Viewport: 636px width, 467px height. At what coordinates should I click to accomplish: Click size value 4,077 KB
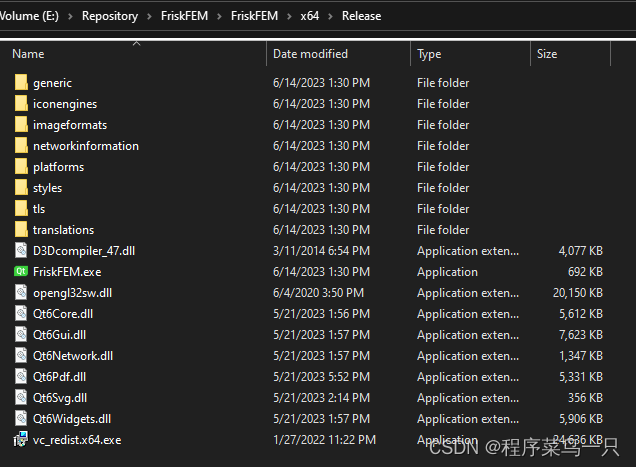580,251
